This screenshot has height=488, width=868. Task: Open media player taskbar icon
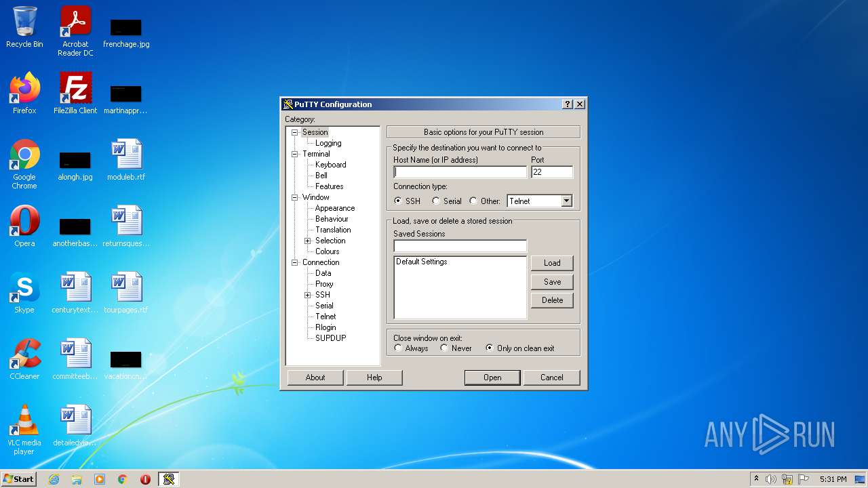pos(100,479)
